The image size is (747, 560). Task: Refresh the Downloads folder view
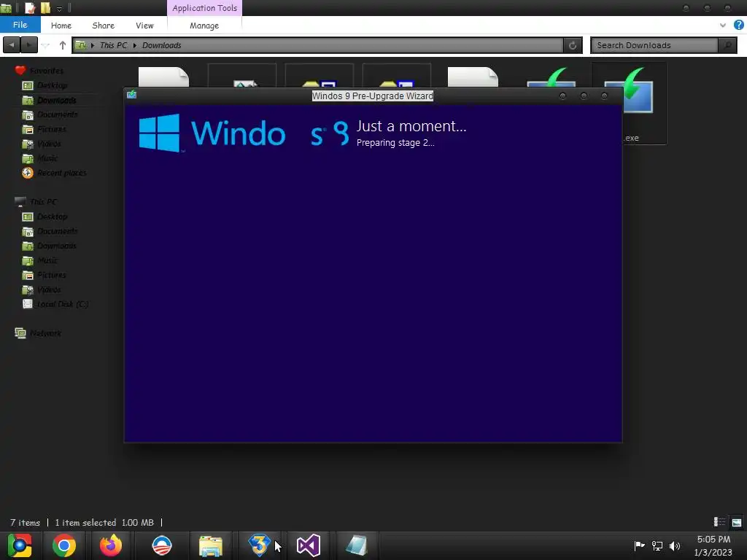click(x=573, y=45)
